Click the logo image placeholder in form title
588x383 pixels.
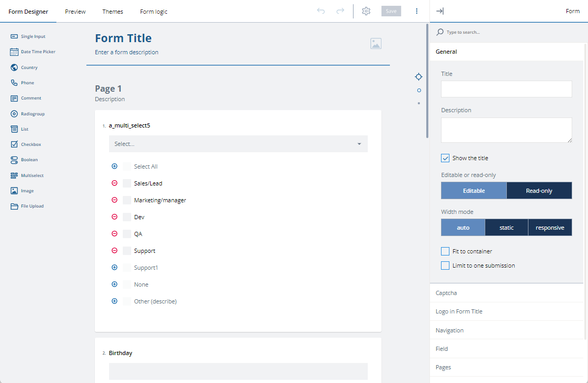point(376,43)
